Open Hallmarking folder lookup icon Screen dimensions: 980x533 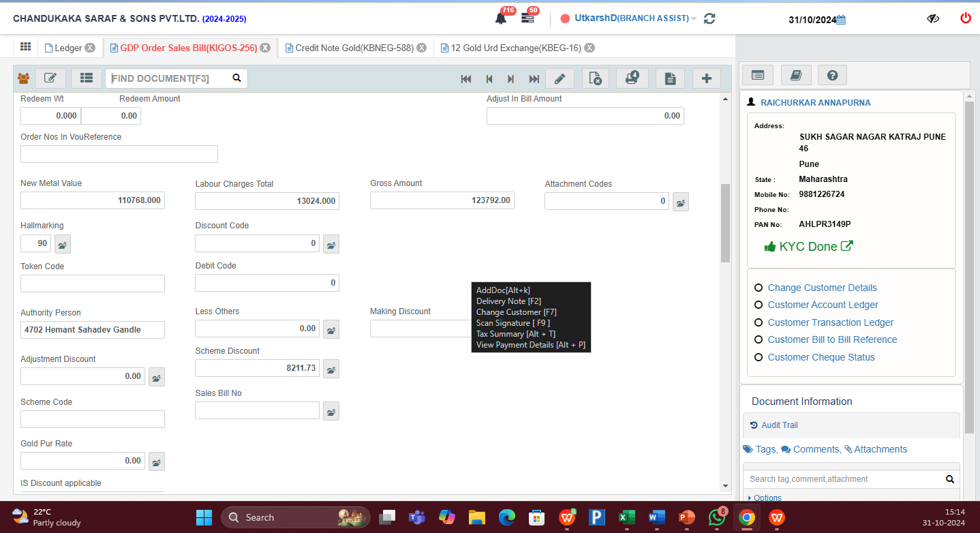(62, 244)
